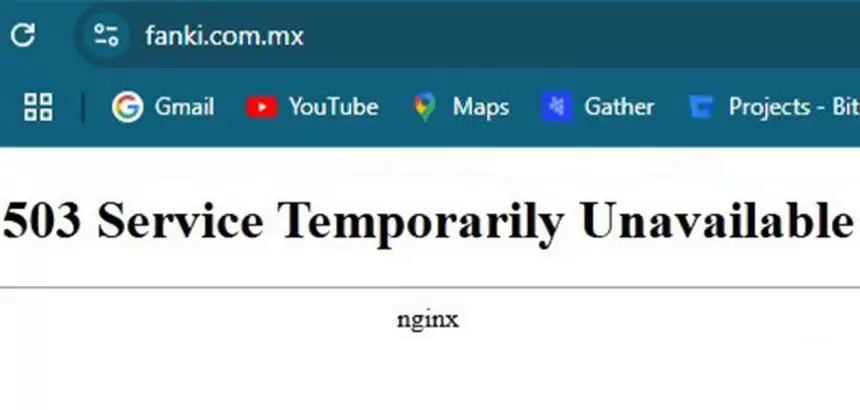
Task: Click the word "Temporarily" in the heading
Action: point(421,223)
